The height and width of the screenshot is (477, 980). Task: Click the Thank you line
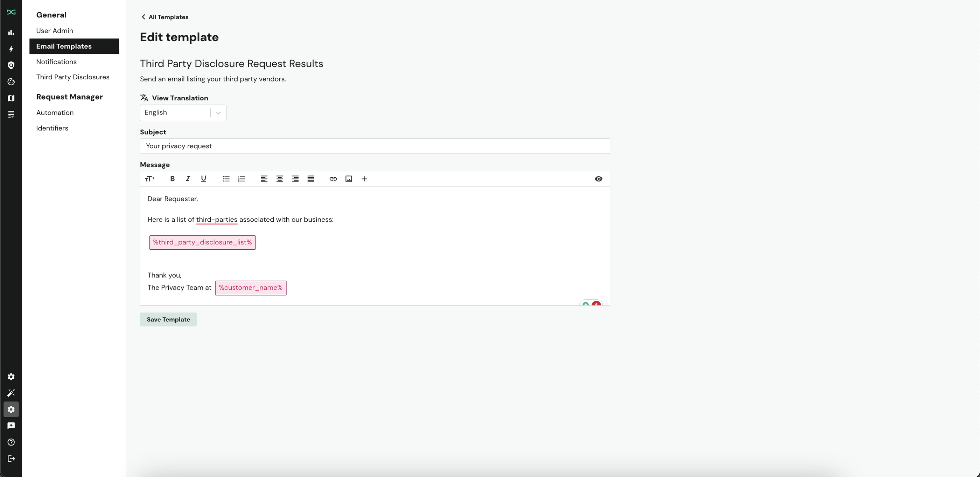(164, 275)
